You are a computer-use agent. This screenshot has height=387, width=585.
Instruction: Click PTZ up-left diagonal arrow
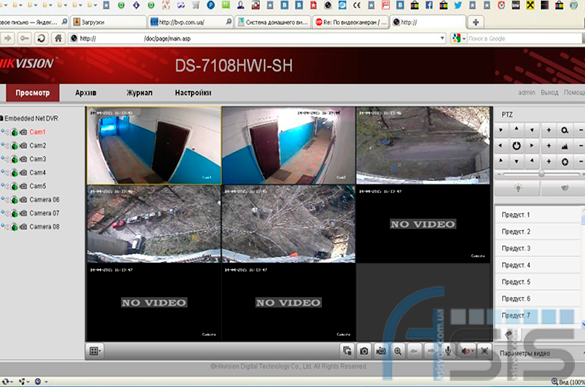(501, 129)
